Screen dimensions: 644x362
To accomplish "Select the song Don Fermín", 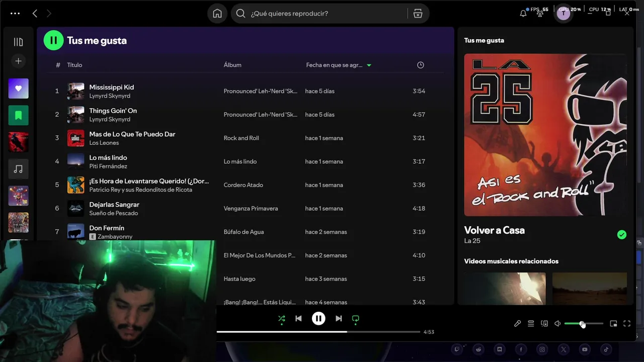I will point(107,228).
